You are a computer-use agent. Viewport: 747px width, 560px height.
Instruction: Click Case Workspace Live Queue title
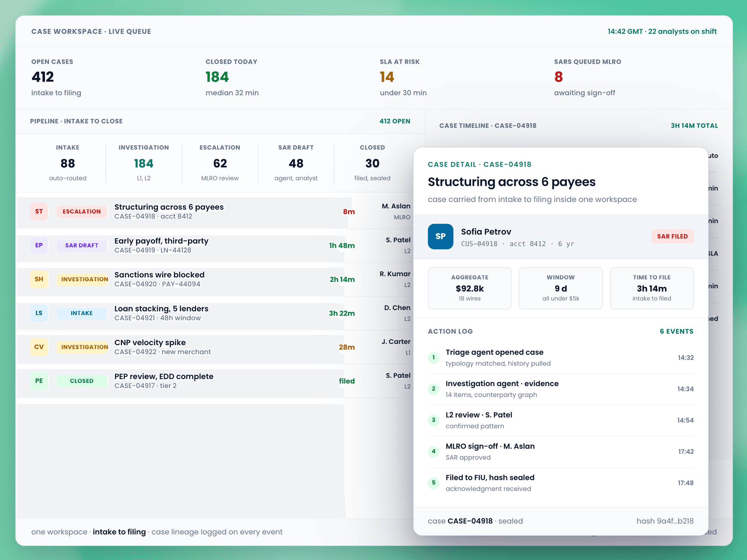coord(91,31)
